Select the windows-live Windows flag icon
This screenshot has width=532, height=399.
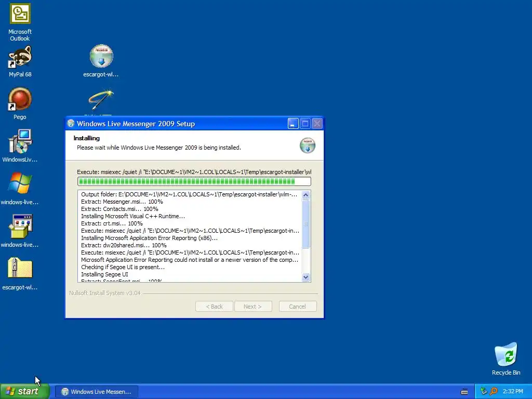(20, 183)
